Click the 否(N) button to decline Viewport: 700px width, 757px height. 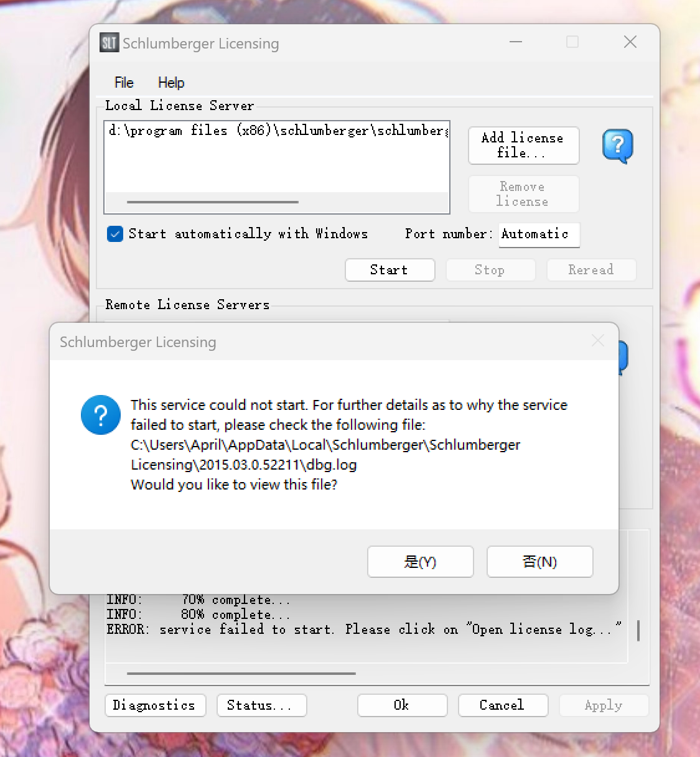pyautogui.click(x=540, y=562)
